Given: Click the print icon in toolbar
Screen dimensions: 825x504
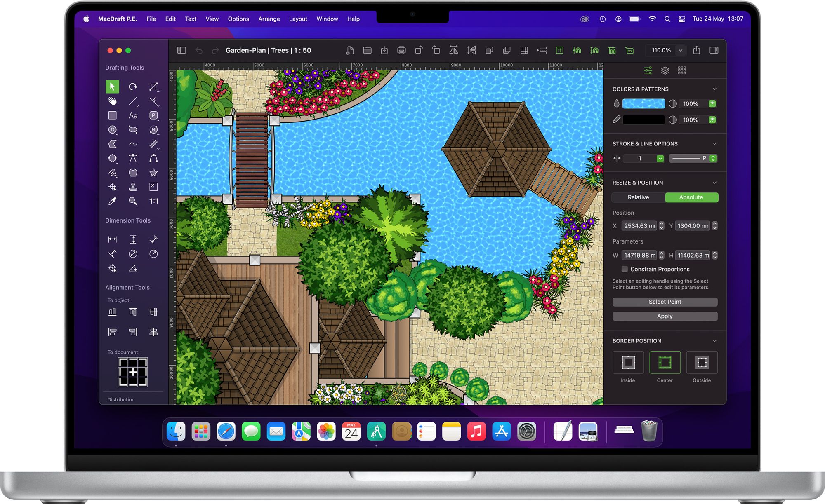Looking at the screenshot, I should [x=401, y=50].
